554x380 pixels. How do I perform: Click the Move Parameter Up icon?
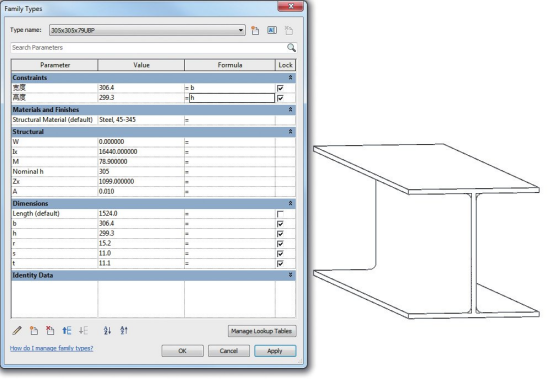point(66,331)
